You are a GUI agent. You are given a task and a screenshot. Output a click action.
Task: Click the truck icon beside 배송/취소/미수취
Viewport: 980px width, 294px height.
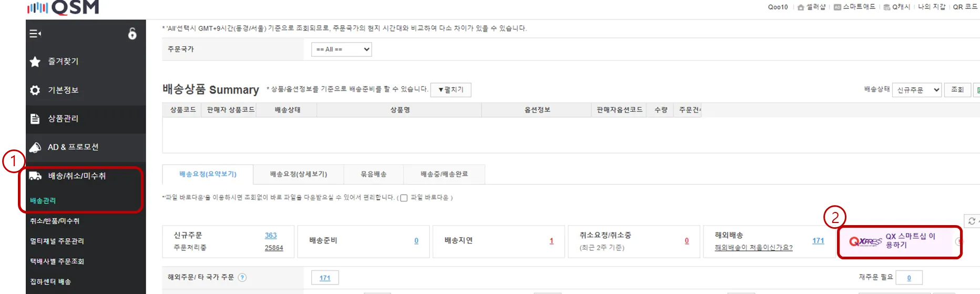point(35,176)
